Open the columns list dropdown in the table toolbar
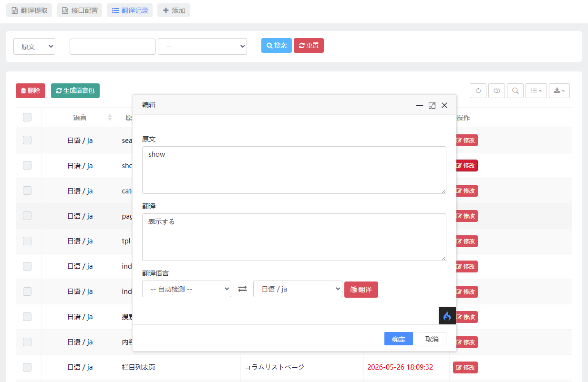 click(536, 90)
